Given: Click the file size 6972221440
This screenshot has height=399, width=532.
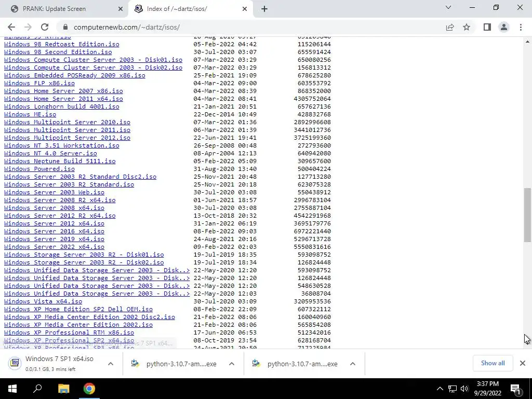Looking at the screenshot, I should pyautogui.click(x=312, y=231).
